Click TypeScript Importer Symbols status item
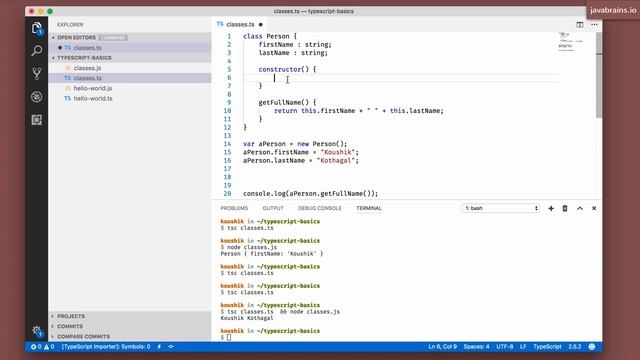Screen dimensions: 640x360 click(106, 347)
